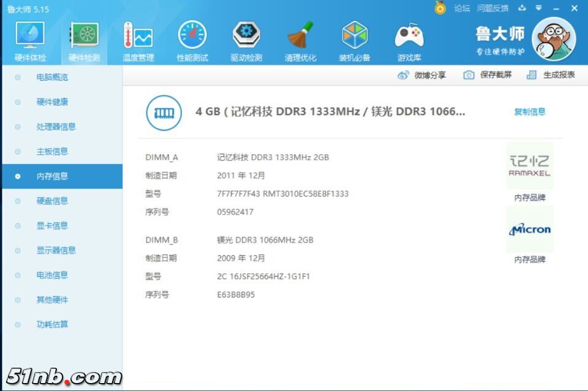
Task: Switch to 处理器信息 sidebar item
Action: pyautogui.click(x=56, y=127)
